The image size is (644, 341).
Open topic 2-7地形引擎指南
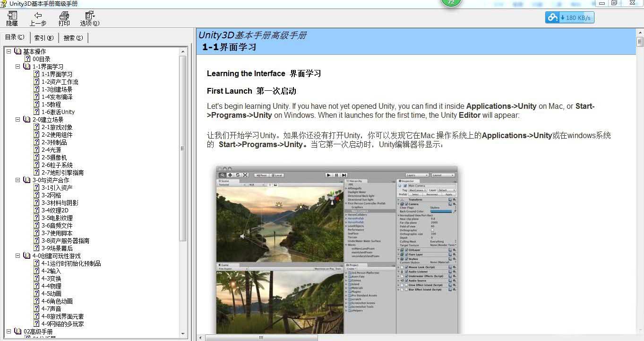[62, 173]
